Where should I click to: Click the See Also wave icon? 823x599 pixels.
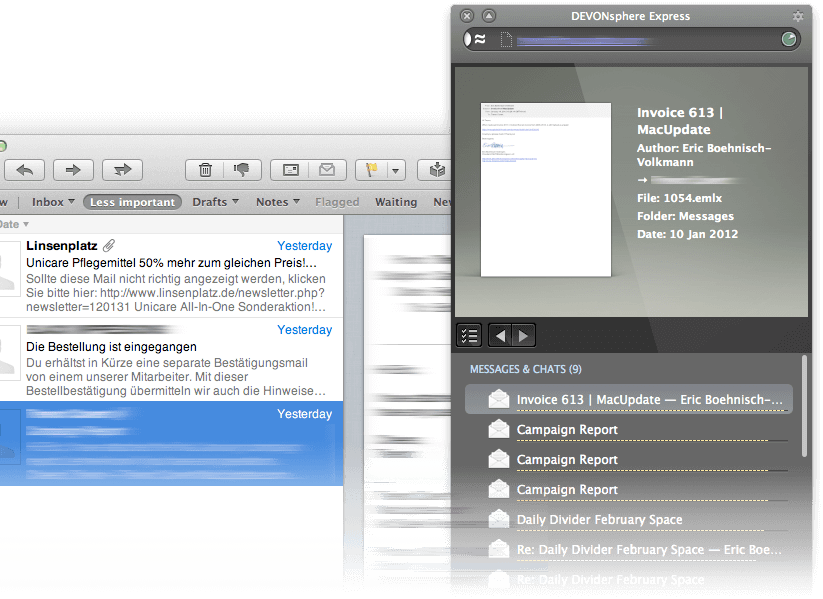pyautogui.click(x=478, y=40)
